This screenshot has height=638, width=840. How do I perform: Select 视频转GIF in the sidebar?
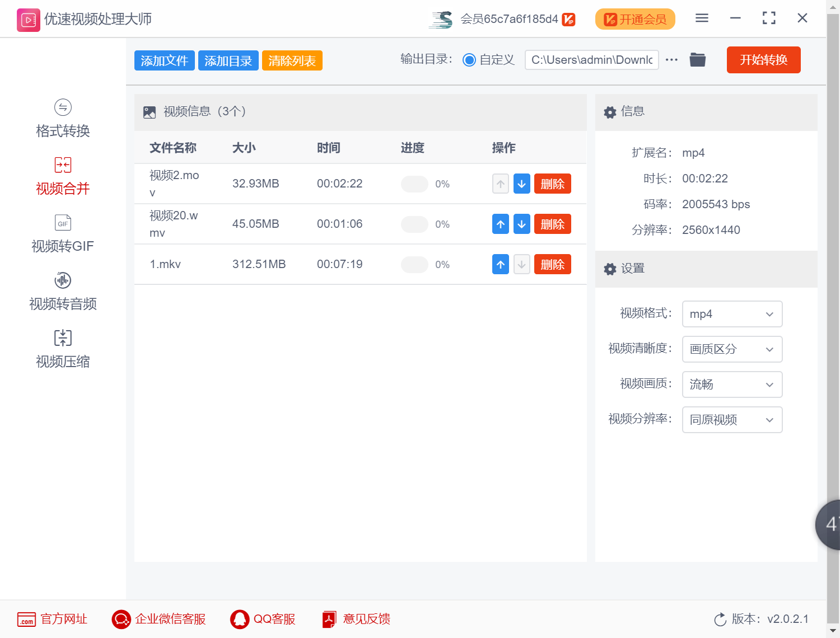coord(63,234)
